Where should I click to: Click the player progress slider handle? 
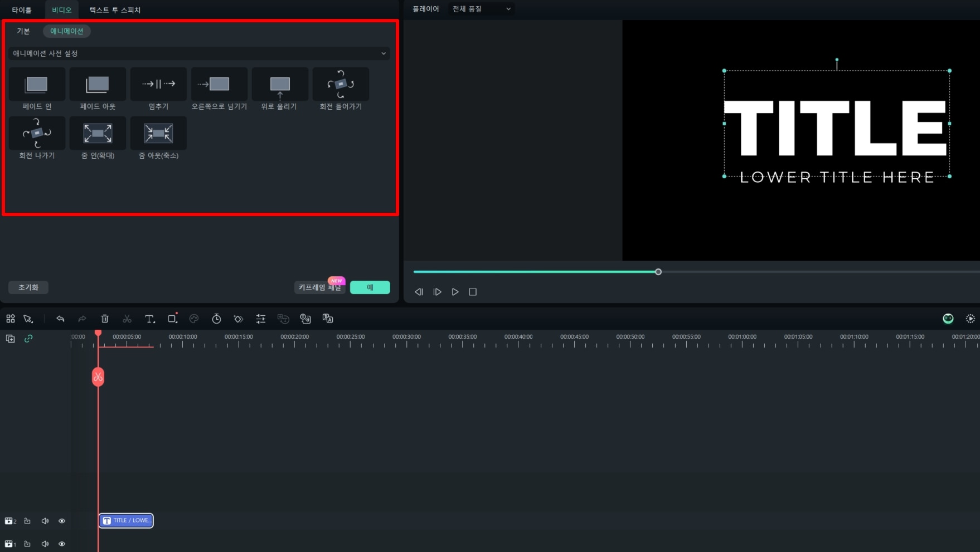pos(658,272)
